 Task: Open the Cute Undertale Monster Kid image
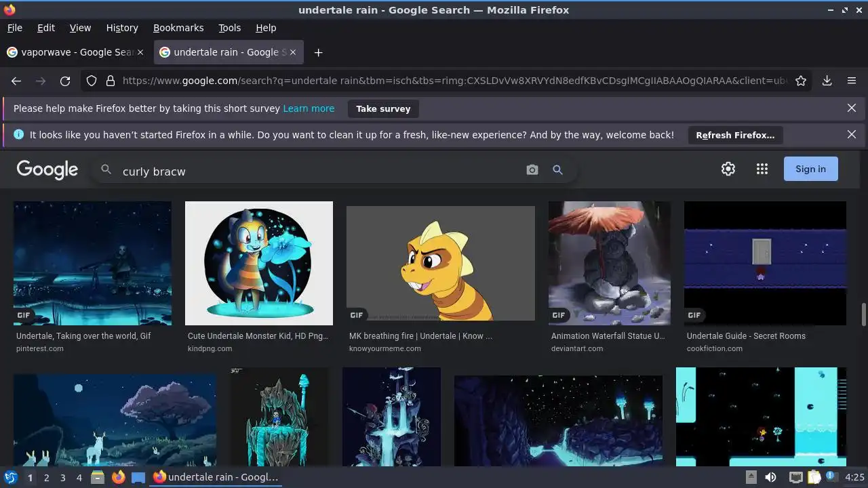259,263
